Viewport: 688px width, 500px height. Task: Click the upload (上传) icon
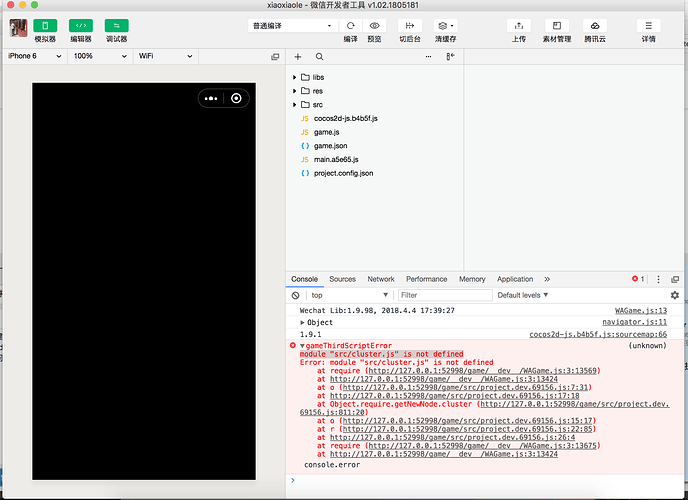519,26
